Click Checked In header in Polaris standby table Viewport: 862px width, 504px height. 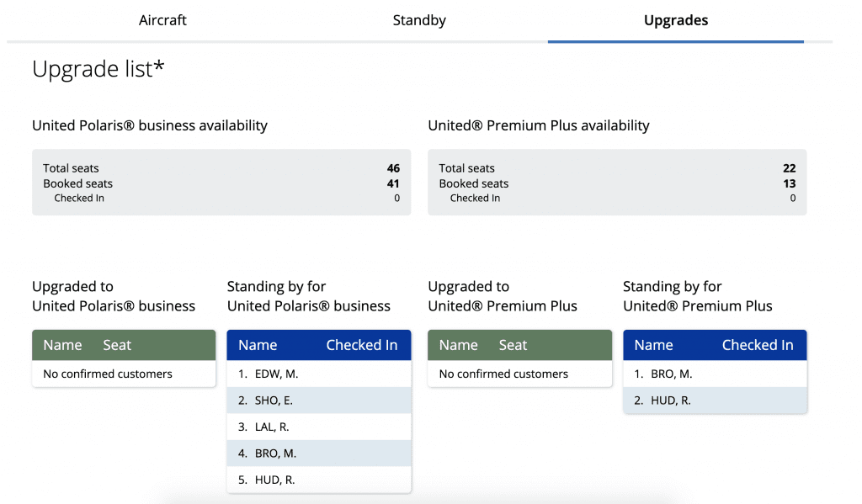(362, 345)
